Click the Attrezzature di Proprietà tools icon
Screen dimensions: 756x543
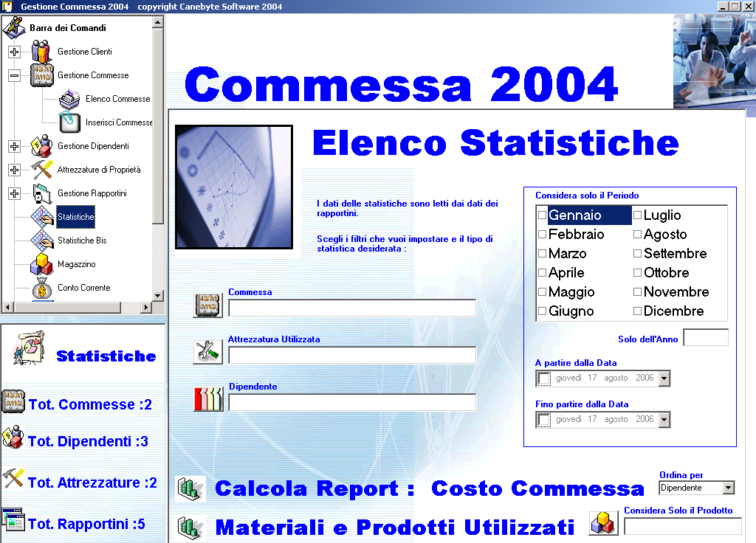pos(41,170)
